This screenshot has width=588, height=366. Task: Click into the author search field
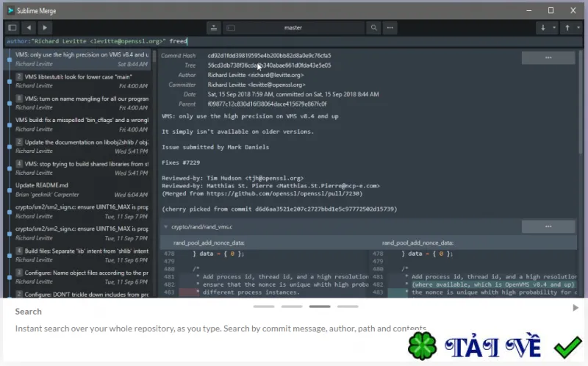[293, 41]
